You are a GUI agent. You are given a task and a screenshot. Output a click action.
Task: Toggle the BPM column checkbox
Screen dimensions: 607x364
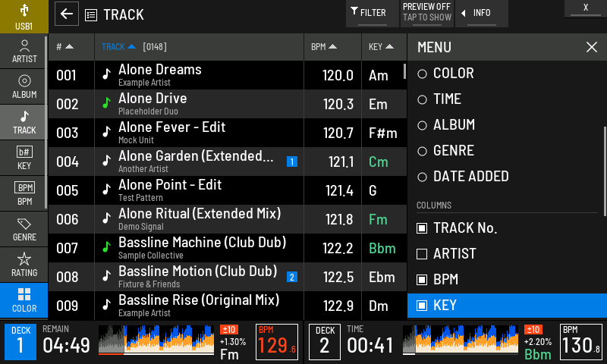point(422,280)
